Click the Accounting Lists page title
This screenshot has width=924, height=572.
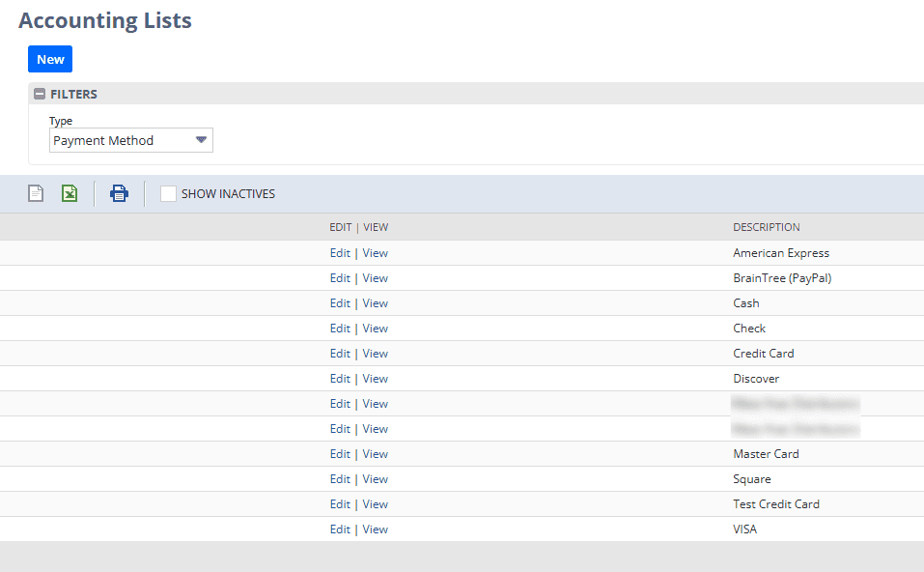105,20
